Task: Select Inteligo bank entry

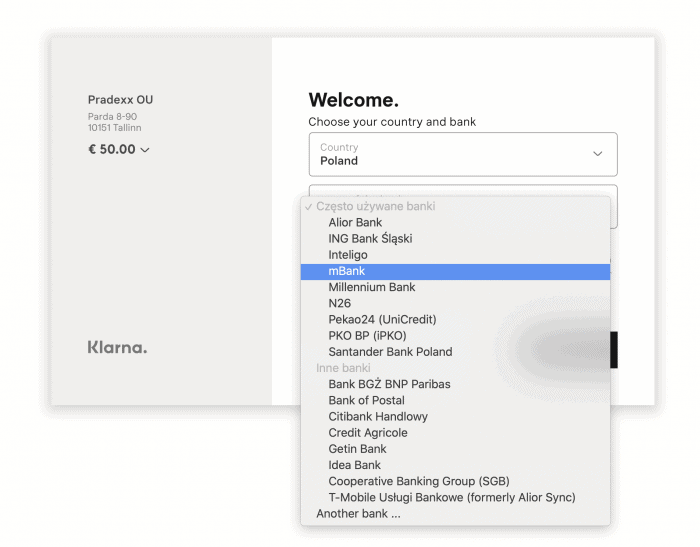Action: pyautogui.click(x=455, y=255)
